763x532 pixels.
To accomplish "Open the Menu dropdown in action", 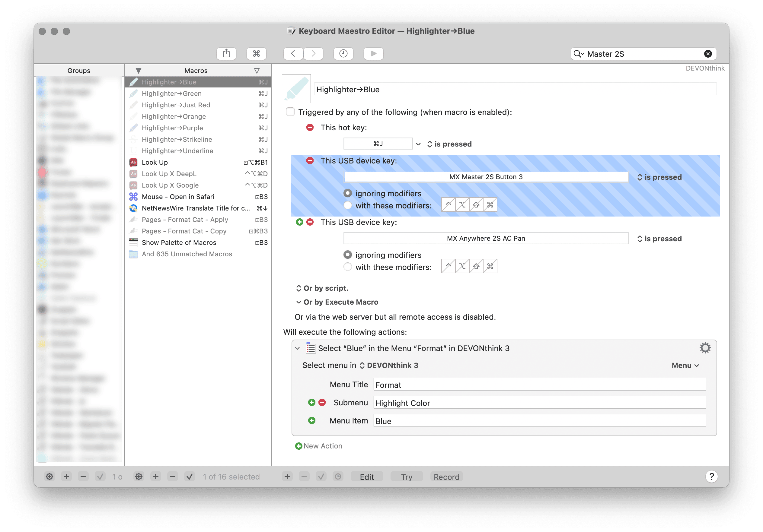I will pyautogui.click(x=685, y=365).
